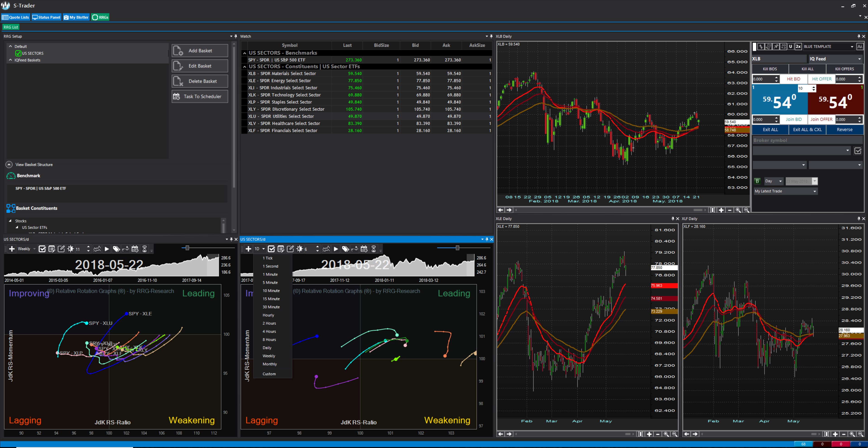Image resolution: width=868 pixels, height=448 pixels.
Task: Click the up-down arrows icon in order entry toolbar
Action: 761,46
